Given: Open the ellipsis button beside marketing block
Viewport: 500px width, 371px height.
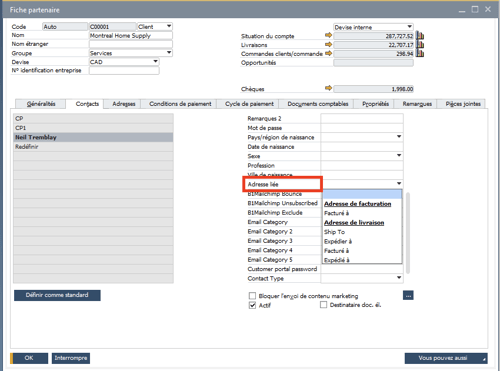Looking at the screenshot, I should (408, 295).
